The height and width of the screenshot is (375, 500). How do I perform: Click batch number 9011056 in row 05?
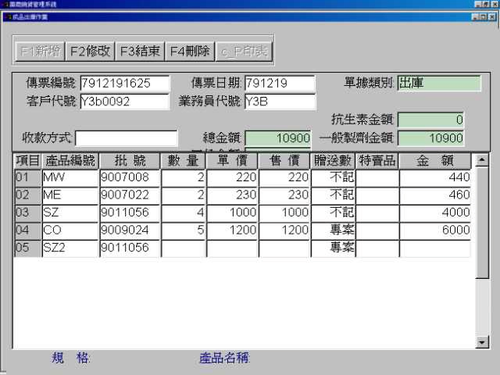point(130,248)
